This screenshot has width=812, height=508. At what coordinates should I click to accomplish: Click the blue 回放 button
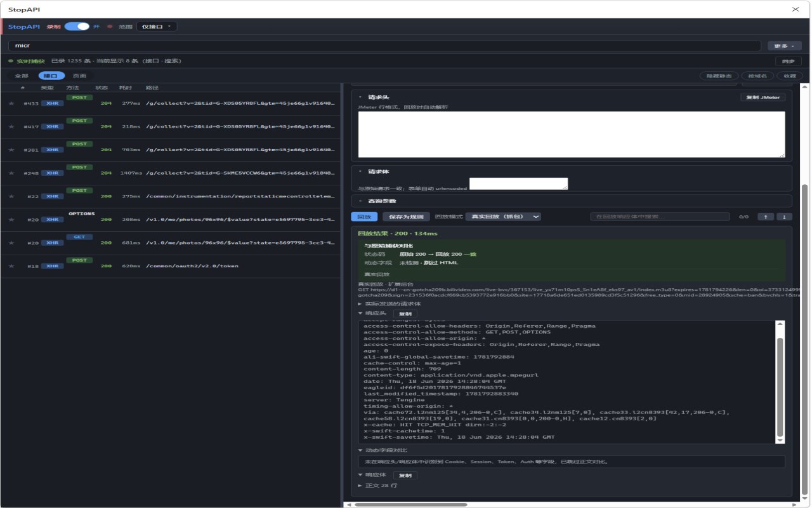pyautogui.click(x=364, y=217)
